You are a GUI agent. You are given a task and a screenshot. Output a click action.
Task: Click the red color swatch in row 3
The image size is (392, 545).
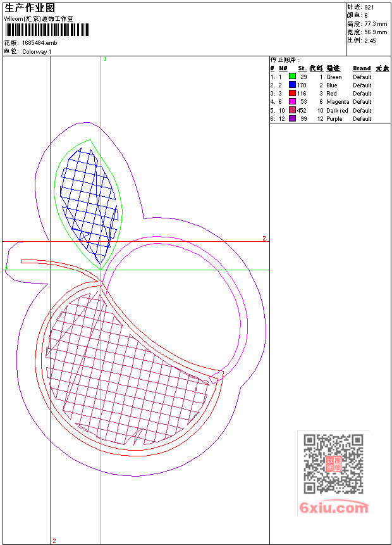pos(292,93)
